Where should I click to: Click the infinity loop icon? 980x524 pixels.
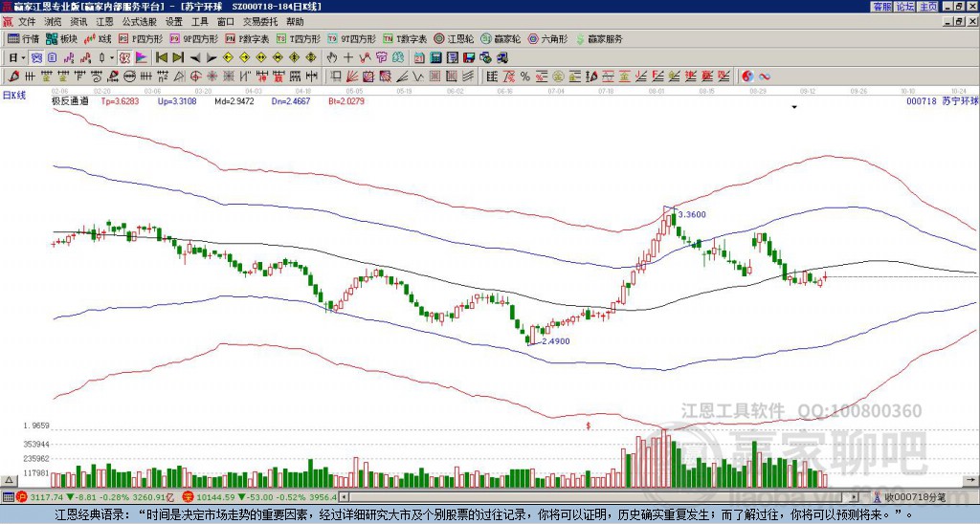pyautogui.click(x=765, y=76)
